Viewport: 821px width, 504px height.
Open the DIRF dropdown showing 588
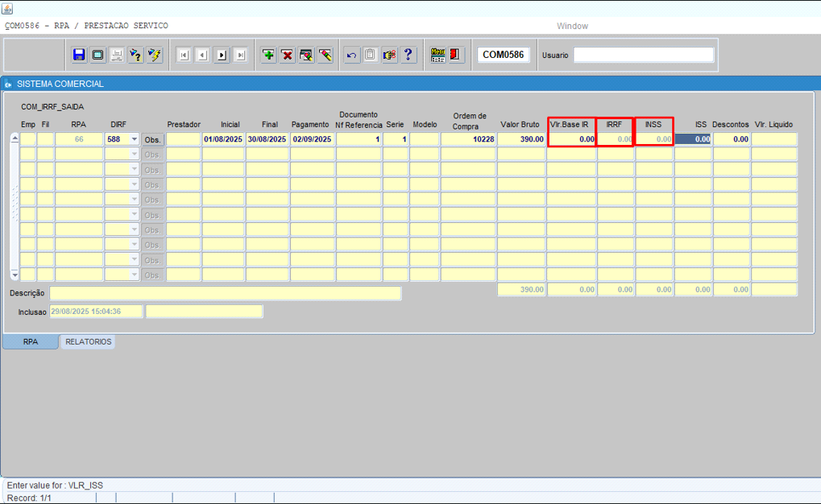click(134, 139)
